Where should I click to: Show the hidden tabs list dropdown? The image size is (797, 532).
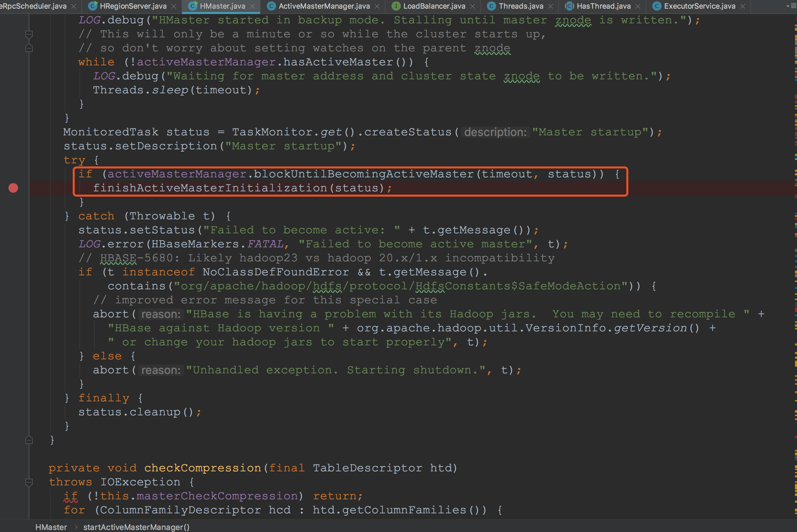(x=790, y=6)
